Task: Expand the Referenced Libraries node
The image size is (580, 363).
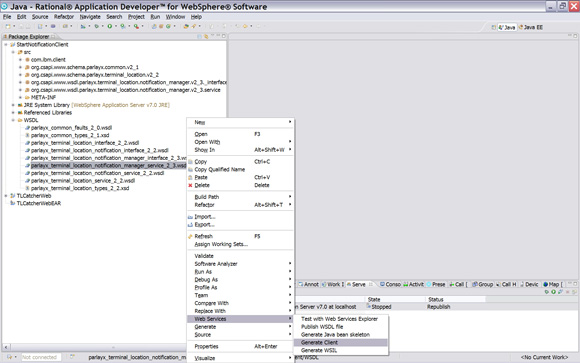Action: click(13, 112)
